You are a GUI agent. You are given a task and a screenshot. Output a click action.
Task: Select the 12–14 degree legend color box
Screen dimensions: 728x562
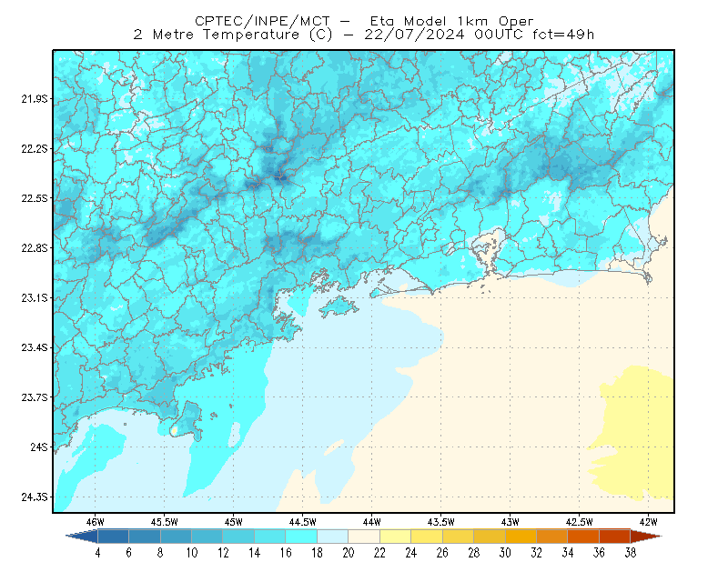coord(238,537)
